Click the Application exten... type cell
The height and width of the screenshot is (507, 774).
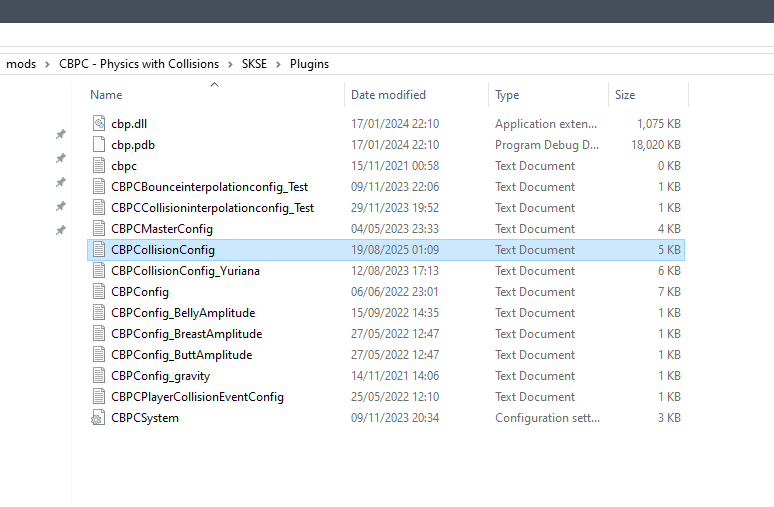click(x=546, y=123)
